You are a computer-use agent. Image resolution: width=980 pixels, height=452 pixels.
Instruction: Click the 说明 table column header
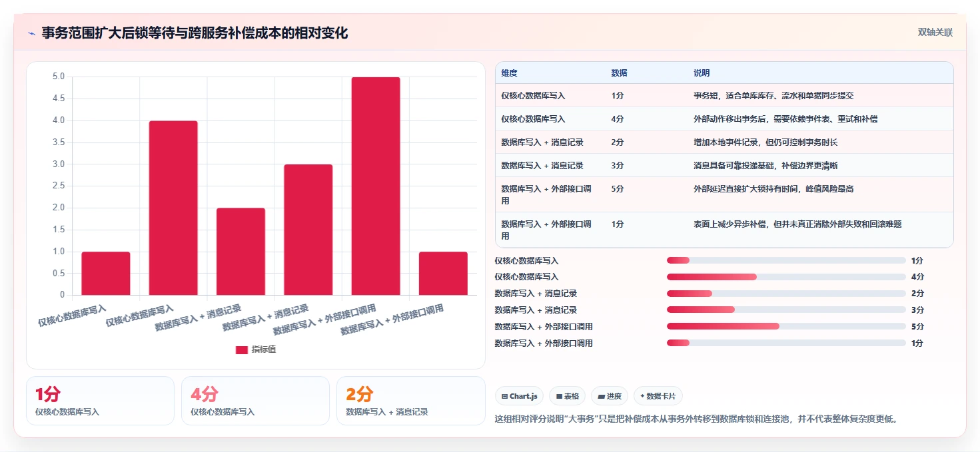(x=702, y=73)
